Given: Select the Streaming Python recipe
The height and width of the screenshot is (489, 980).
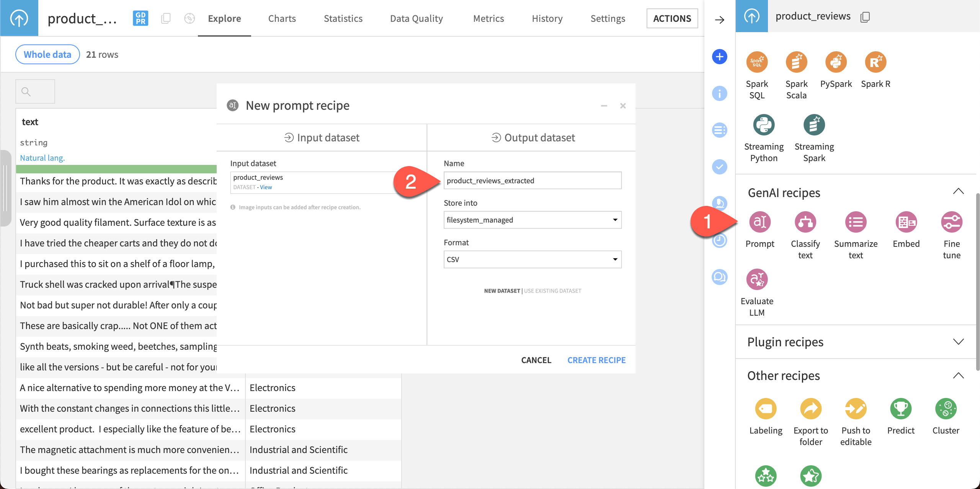Looking at the screenshot, I should tap(764, 125).
